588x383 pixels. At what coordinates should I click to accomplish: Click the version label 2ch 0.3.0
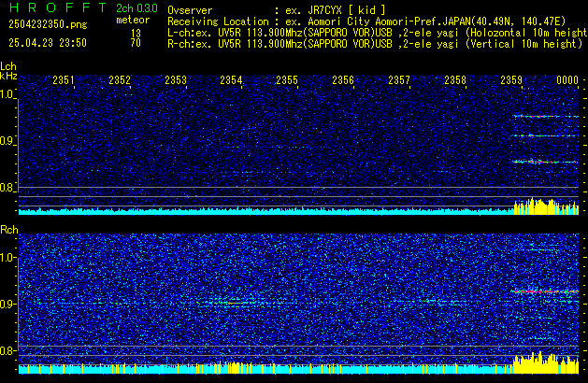136,8
